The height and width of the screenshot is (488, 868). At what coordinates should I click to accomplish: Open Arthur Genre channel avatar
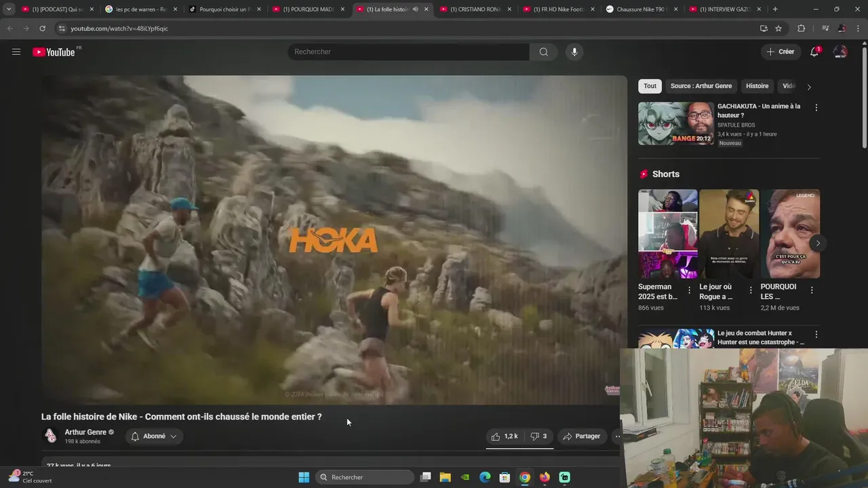[50, 436]
